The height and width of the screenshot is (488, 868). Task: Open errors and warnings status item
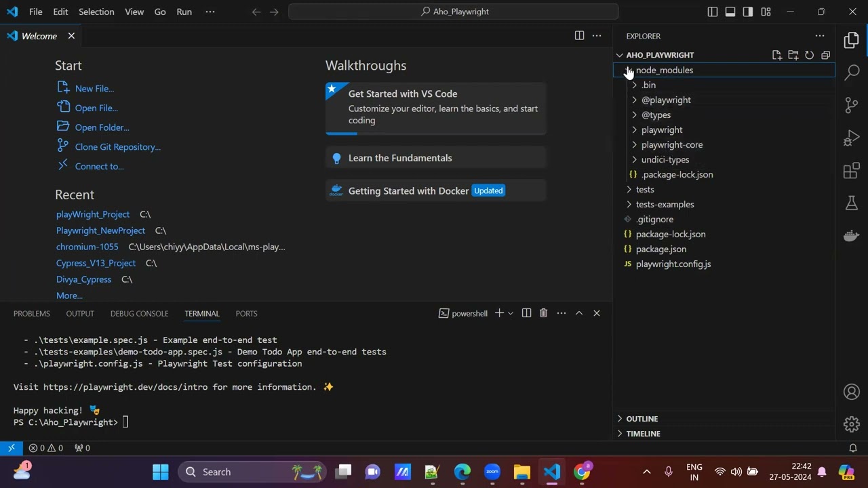(x=46, y=448)
